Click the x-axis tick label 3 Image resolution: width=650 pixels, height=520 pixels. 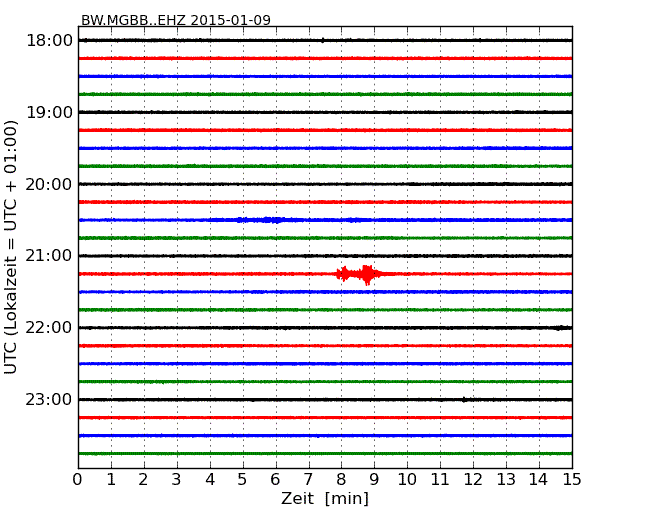[177, 480]
